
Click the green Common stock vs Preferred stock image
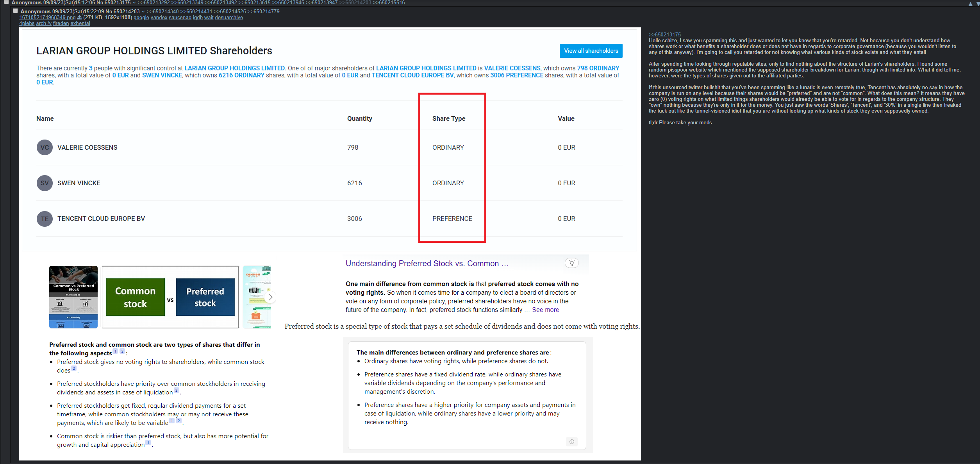pyautogui.click(x=170, y=297)
